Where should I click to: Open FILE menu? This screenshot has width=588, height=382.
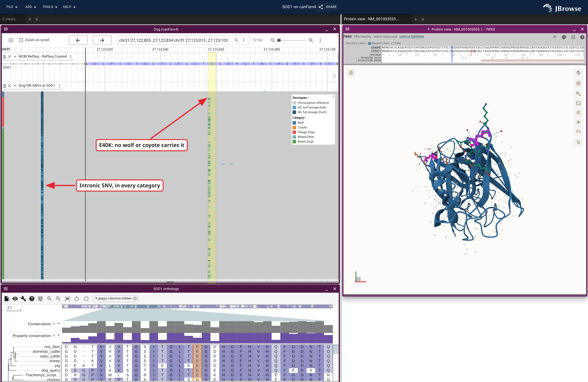tap(12, 7)
